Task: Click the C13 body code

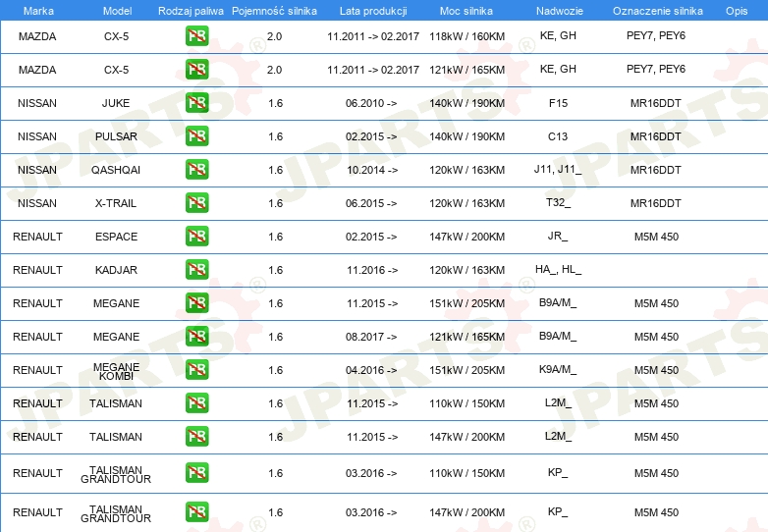Action: [x=558, y=136]
